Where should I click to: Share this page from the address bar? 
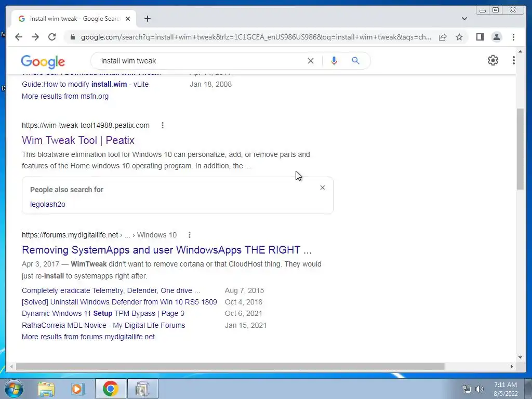tap(443, 37)
